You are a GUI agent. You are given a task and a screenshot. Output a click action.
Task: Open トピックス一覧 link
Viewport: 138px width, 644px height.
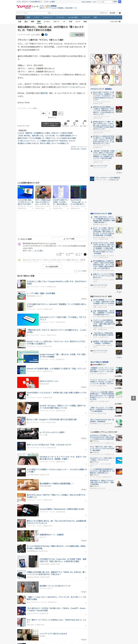[x=115, y=21]
